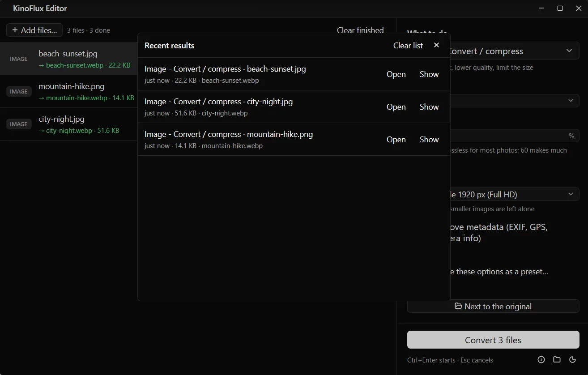Image resolution: width=588 pixels, height=375 pixels.
Task: Expand the Convert / compress dropdown
Action: 515,51
